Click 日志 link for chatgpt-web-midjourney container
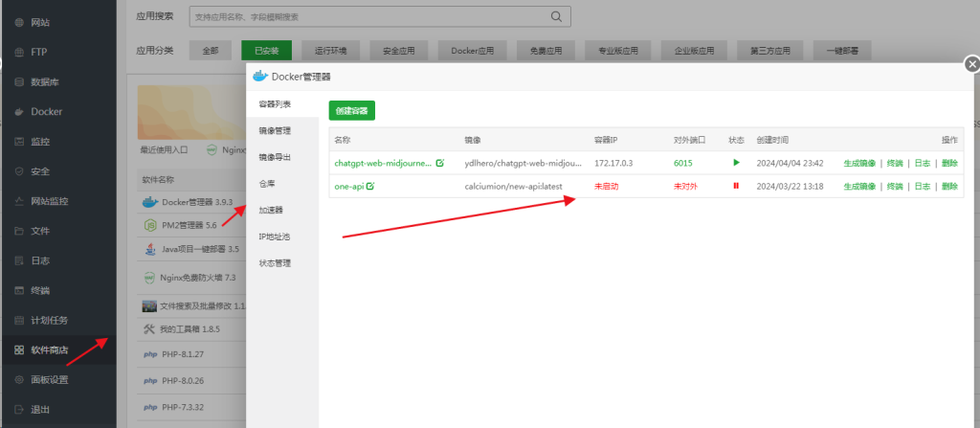This screenshot has width=980, height=428. click(922, 163)
